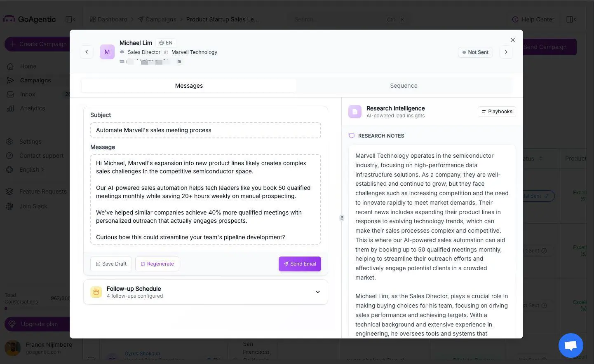Image resolution: width=594 pixels, height=364 pixels.
Task: Open Franck Nijimbere profile
Action: 39,348
